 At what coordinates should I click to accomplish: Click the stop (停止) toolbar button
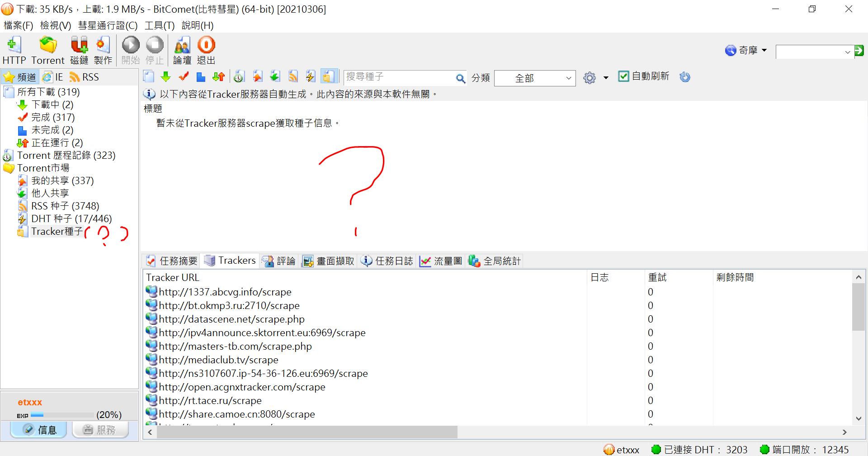pyautogui.click(x=155, y=50)
